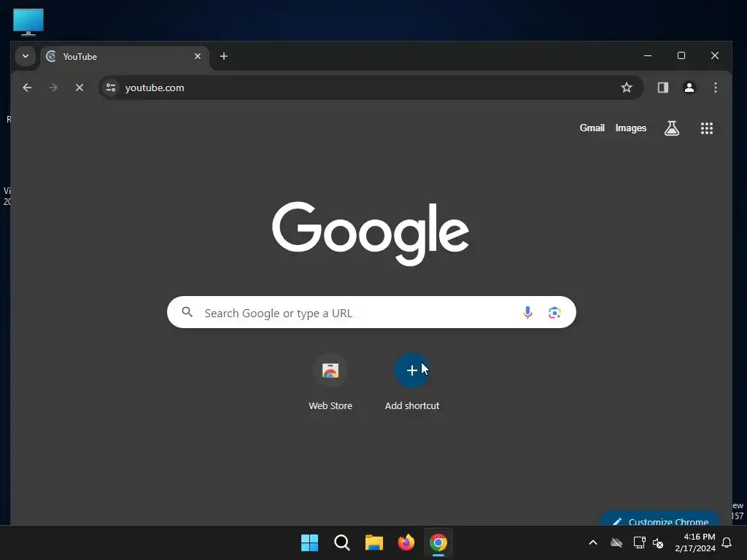
Task: Click the Add shortcut button
Action: pyautogui.click(x=412, y=381)
